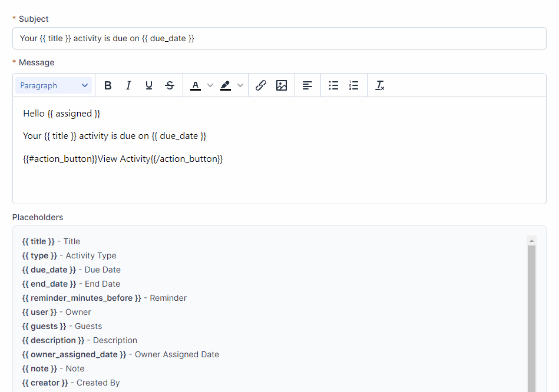Apply the current text color
The width and height of the screenshot is (559, 392).
(196, 85)
